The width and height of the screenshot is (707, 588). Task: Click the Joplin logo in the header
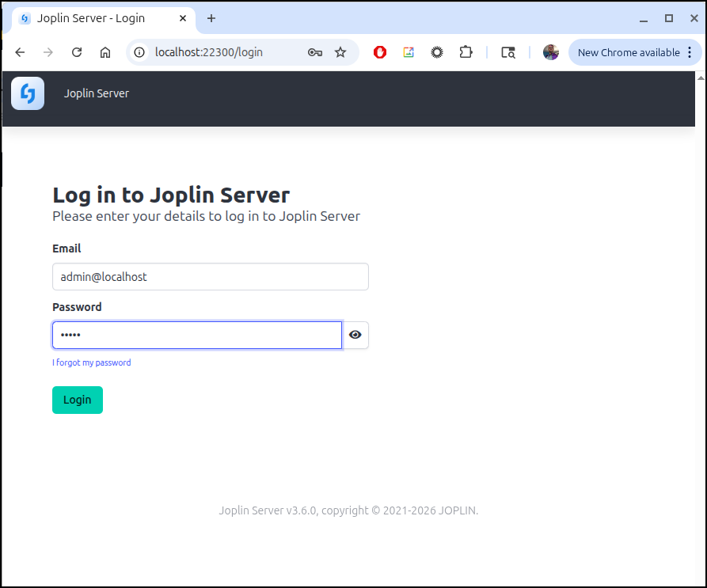point(28,93)
